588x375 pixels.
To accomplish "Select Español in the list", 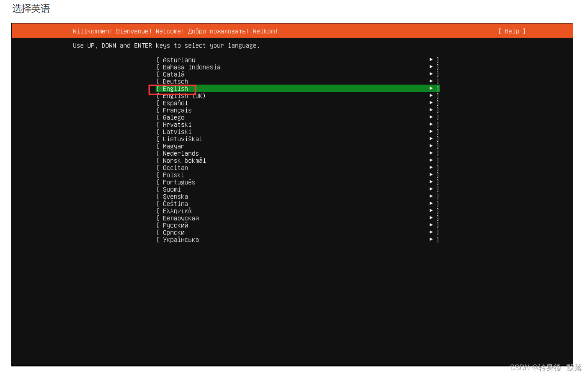I will pyautogui.click(x=175, y=103).
